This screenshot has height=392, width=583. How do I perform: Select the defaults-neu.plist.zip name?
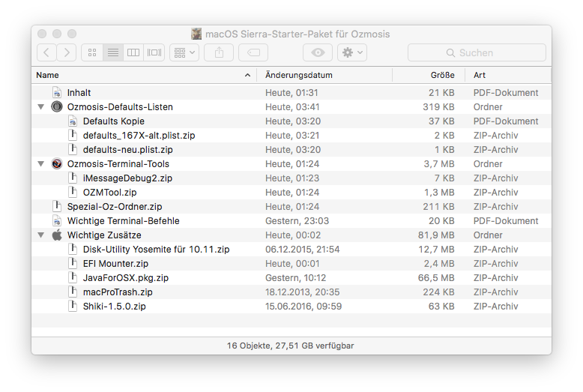tap(127, 149)
